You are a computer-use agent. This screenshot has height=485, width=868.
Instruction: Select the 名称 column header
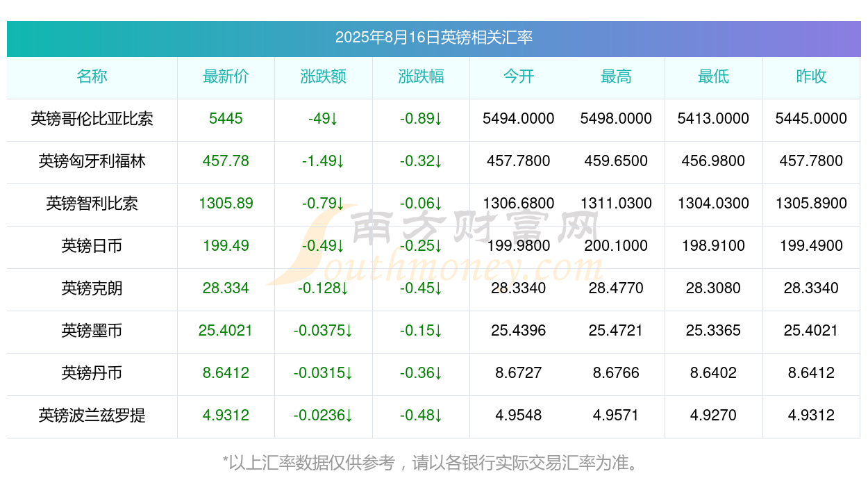92,76
